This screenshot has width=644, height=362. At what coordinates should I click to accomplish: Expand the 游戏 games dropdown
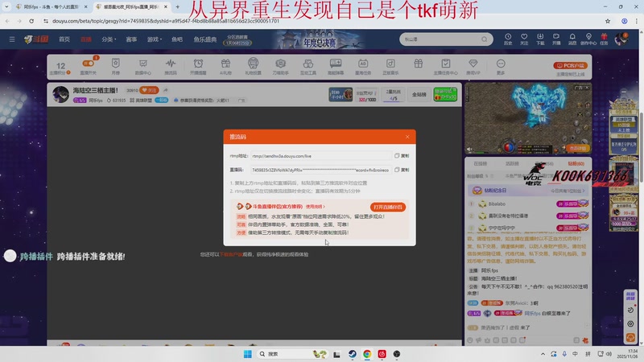pos(155,39)
